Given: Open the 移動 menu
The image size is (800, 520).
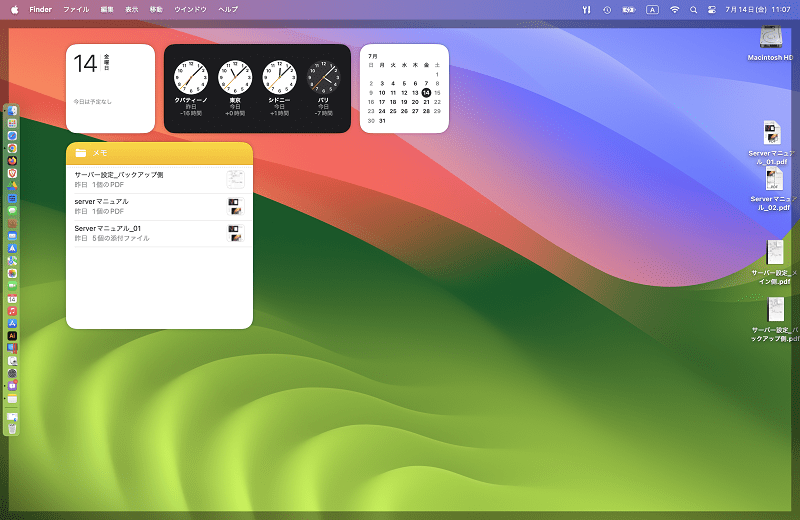Looking at the screenshot, I should 156,9.
